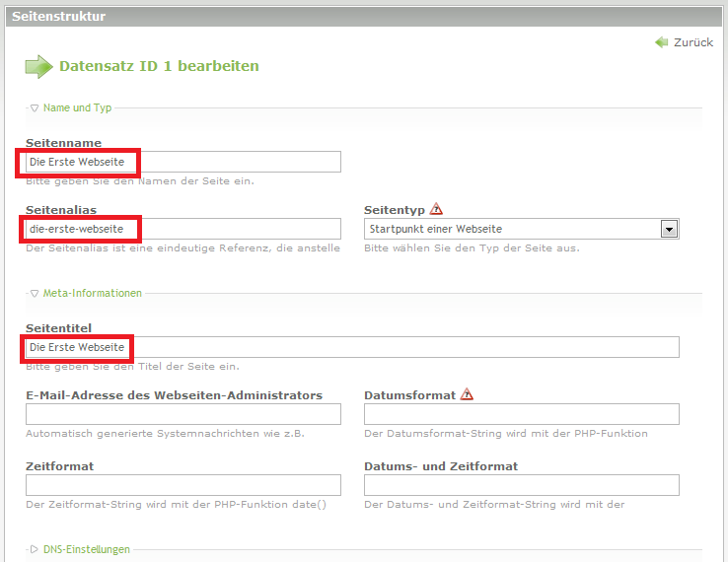This screenshot has height=562, width=728.
Task: Click the green back arrow icon
Action: [x=661, y=42]
